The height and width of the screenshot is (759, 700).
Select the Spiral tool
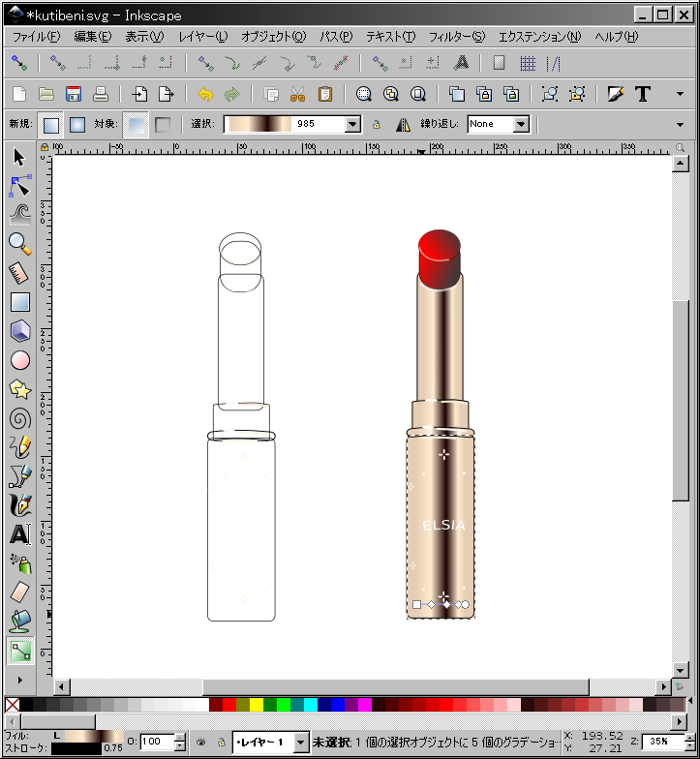(x=19, y=418)
